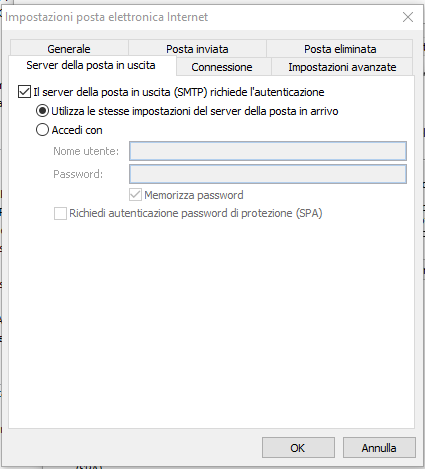425x469 pixels.
Task: Confirm settings with the OK button
Action: pos(298,448)
